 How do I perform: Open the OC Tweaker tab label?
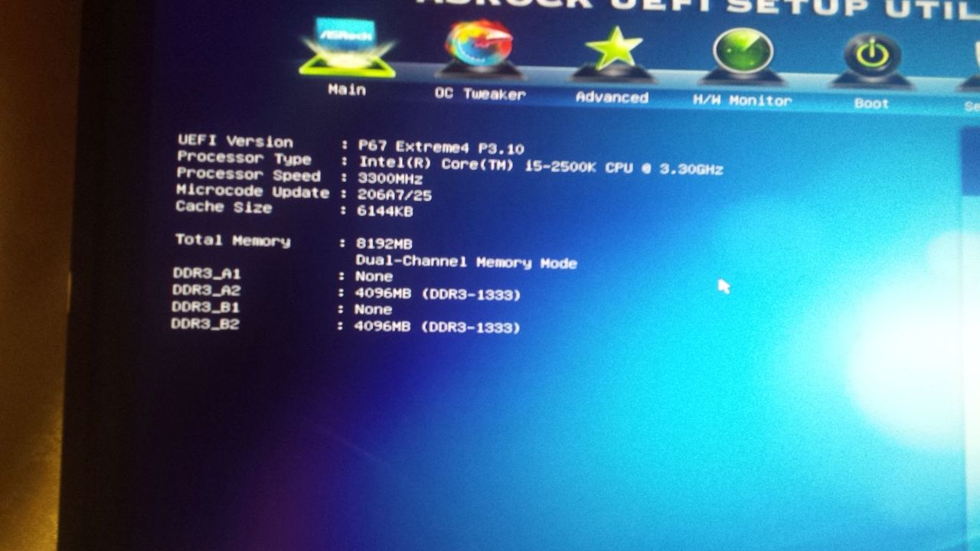[x=480, y=94]
